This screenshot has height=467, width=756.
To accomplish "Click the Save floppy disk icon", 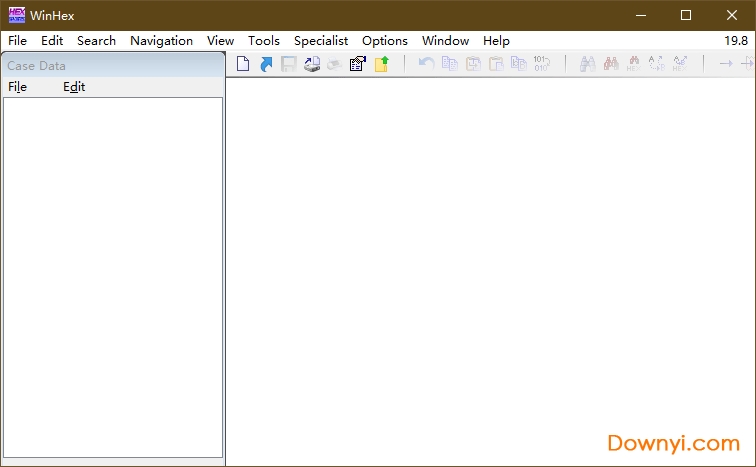I will (x=289, y=64).
